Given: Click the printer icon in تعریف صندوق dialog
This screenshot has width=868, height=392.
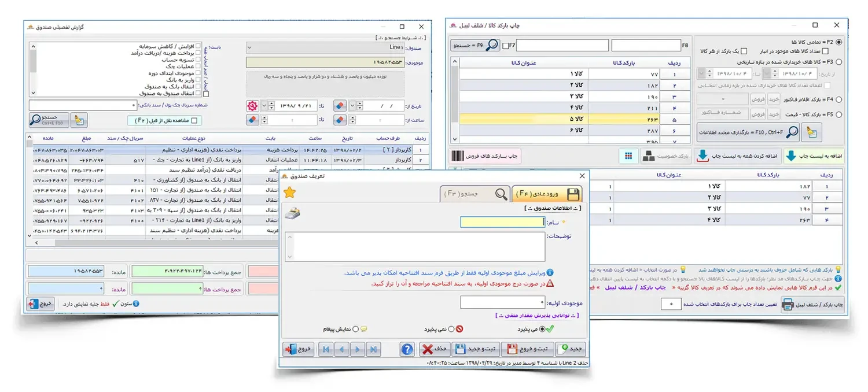Looking at the screenshot, I should pos(294,213).
